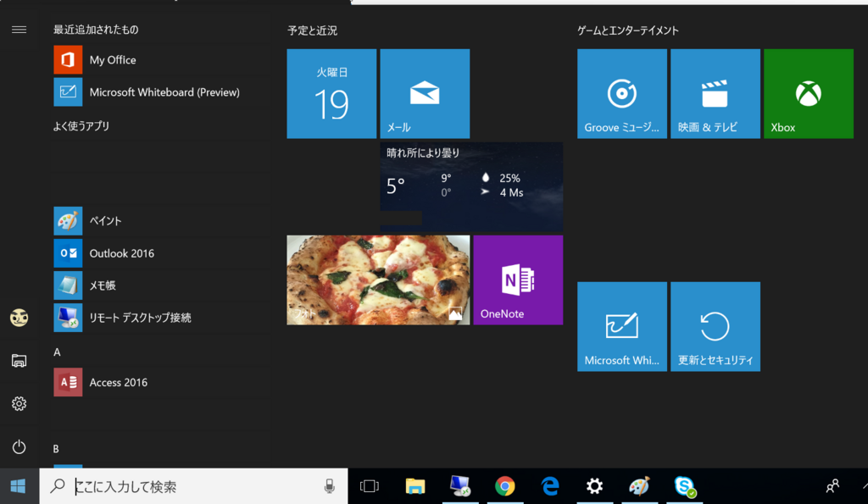The width and height of the screenshot is (868, 504).
Task: Open リモート デスクトップ接続 app entry
Action: pyautogui.click(x=162, y=318)
